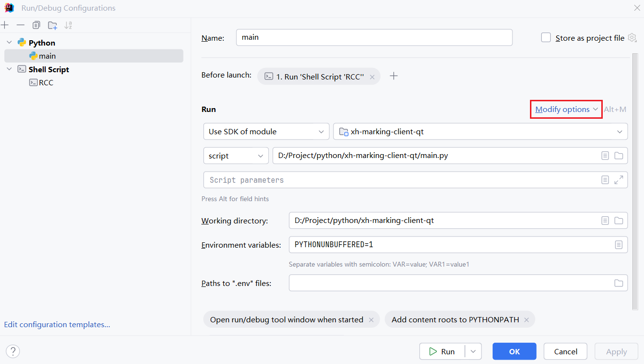Viewport: 644px width, 364px height.
Task: Open the script type dropdown
Action: [x=236, y=156]
